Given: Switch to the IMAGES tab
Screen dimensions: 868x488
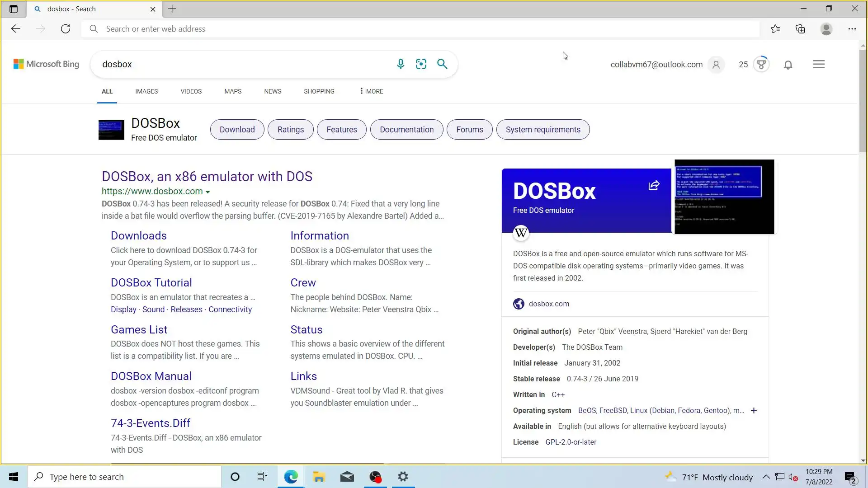Looking at the screenshot, I should (x=146, y=91).
